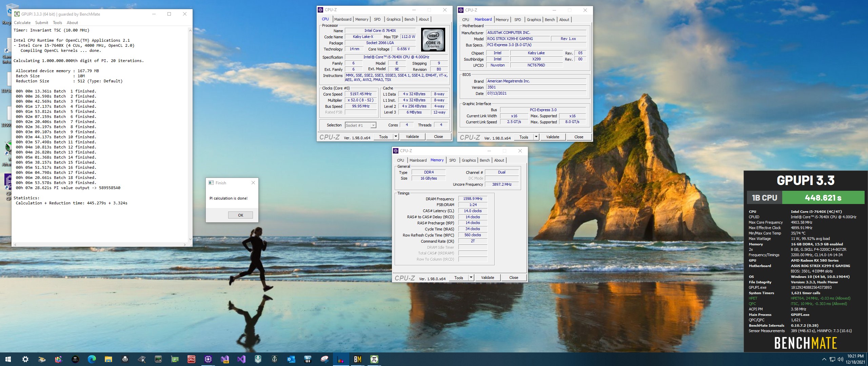
Task: Switch to GPUPI pi taskbar icon
Action: [x=374, y=359]
